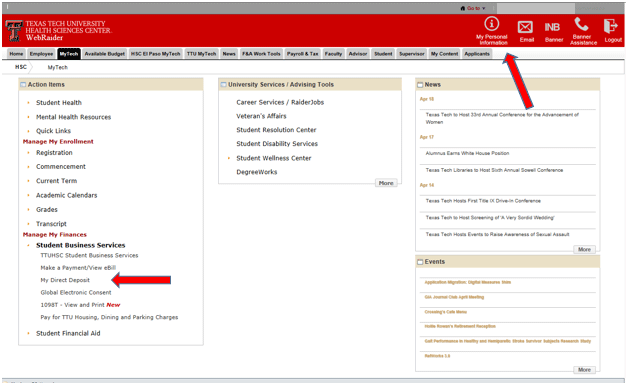Image resolution: width=628 pixels, height=383 pixels.
Task: Open the My Content tab
Action: click(445, 54)
